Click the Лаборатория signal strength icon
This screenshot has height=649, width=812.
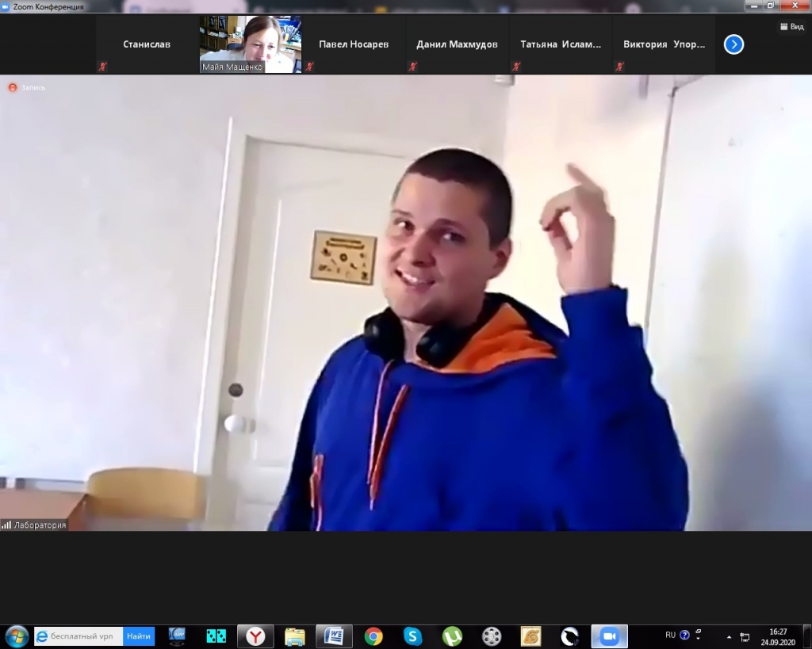coord(6,525)
